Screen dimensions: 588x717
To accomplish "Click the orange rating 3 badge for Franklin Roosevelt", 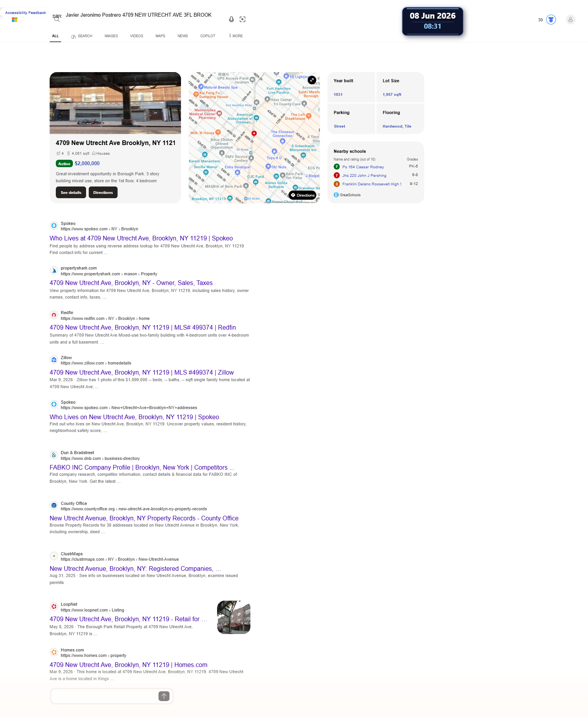I will point(337,184).
